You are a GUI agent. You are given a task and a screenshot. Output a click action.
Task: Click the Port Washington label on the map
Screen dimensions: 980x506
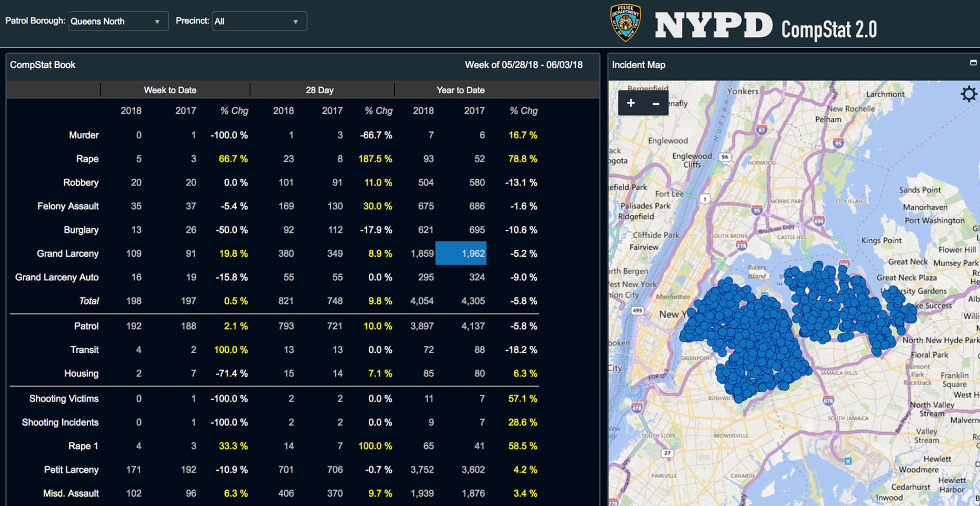pyautogui.click(x=934, y=221)
